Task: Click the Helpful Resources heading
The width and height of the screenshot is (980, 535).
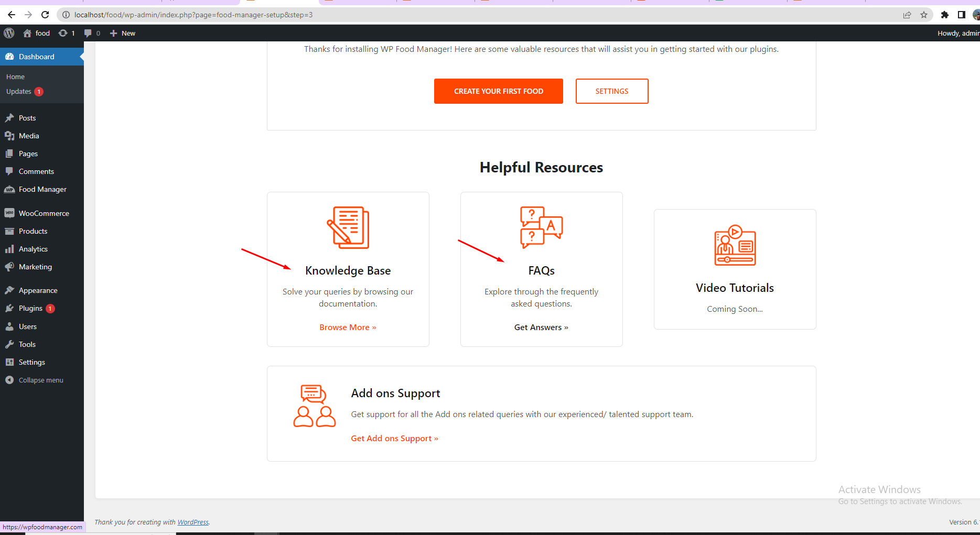Action: pyautogui.click(x=541, y=167)
